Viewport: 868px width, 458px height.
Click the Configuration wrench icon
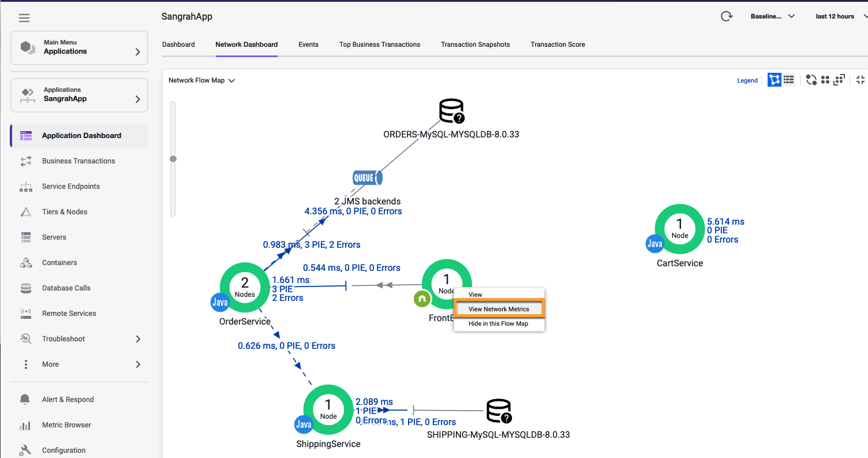click(x=25, y=450)
